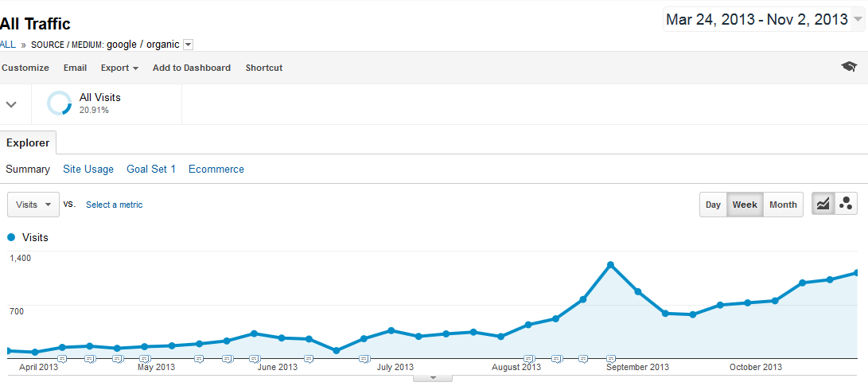Viewport: 868px width, 390px height.
Task: Set the graph interval to Month
Action: coord(783,205)
